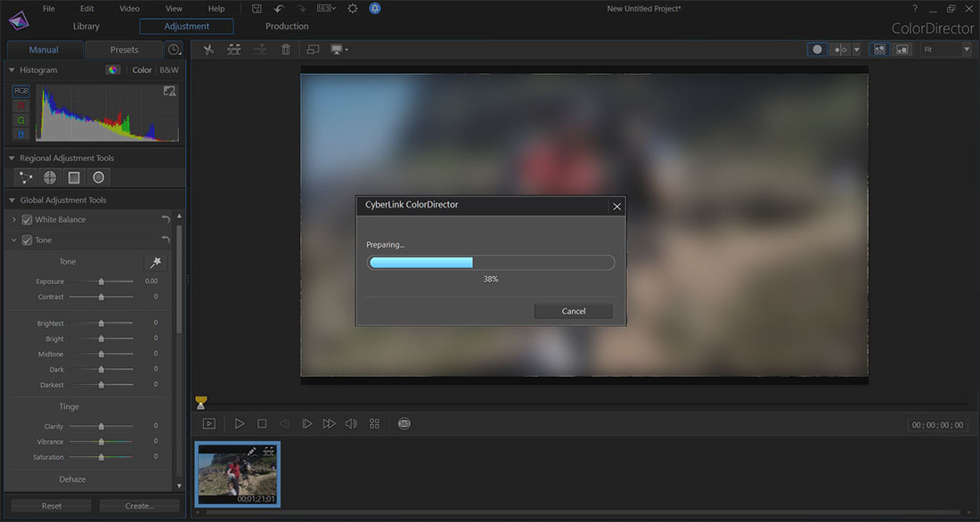This screenshot has height=522, width=980.
Task: Select single-view compare mode button
Action: click(817, 49)
